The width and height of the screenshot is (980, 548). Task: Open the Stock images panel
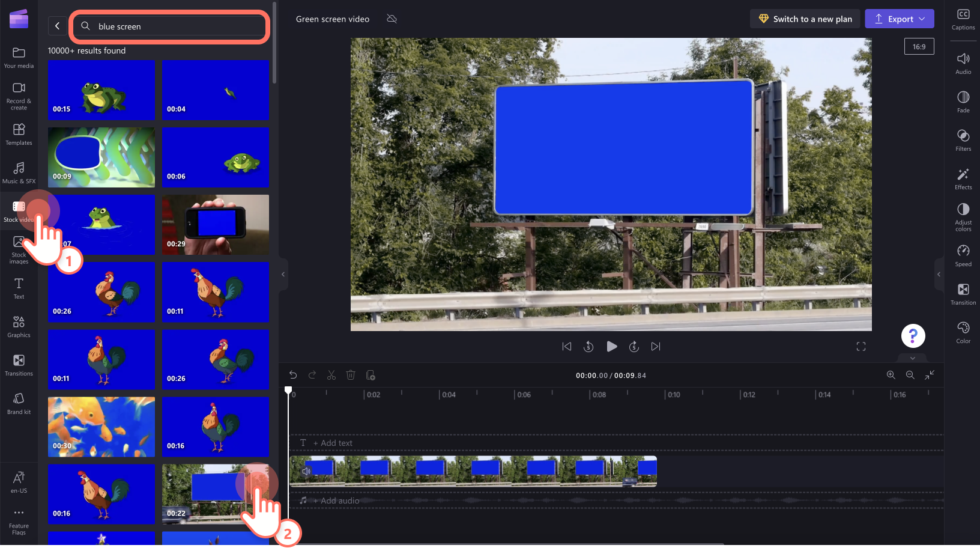(19, 250)
